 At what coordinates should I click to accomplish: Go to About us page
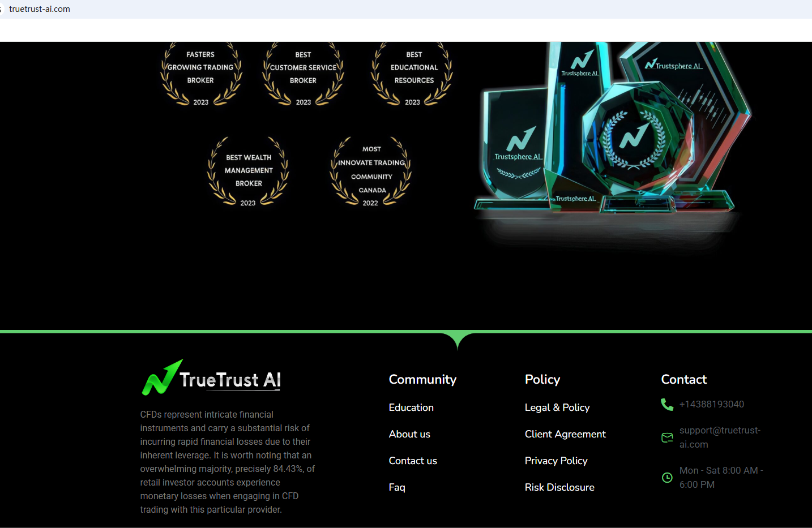click(409, 434)
